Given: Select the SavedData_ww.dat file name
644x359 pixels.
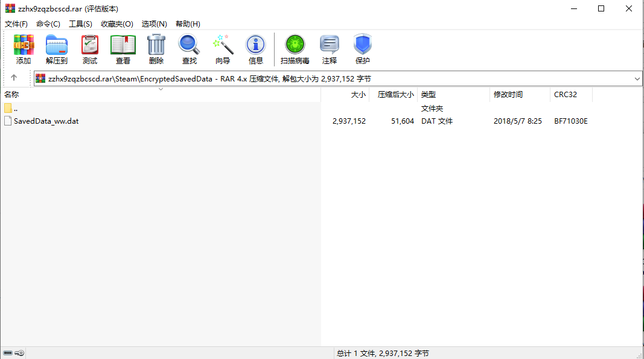Looking at the screenshot, I should point(46,121).
